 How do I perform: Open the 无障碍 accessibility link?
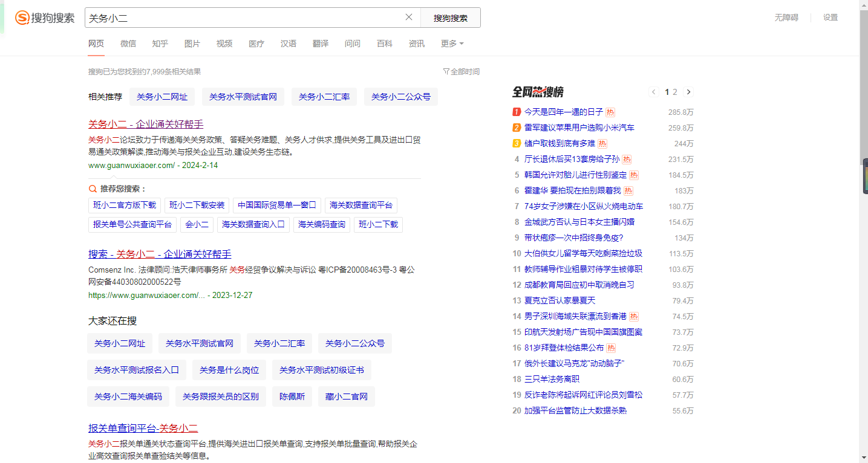(786, 18)
